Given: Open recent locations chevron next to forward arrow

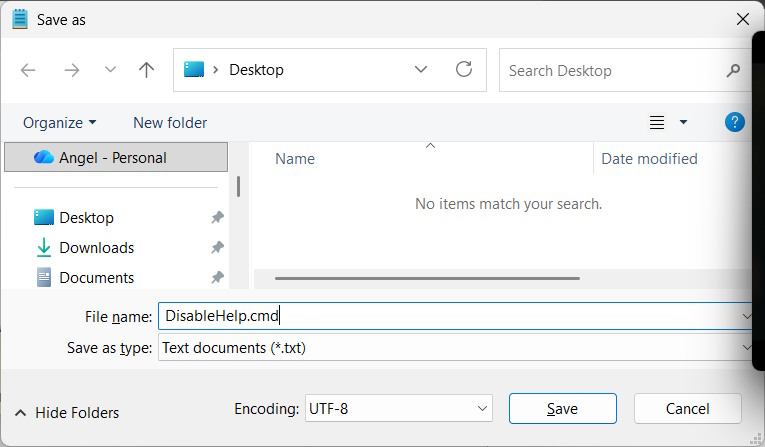Looking at the screenshot, I should click(x=110, y=70).
